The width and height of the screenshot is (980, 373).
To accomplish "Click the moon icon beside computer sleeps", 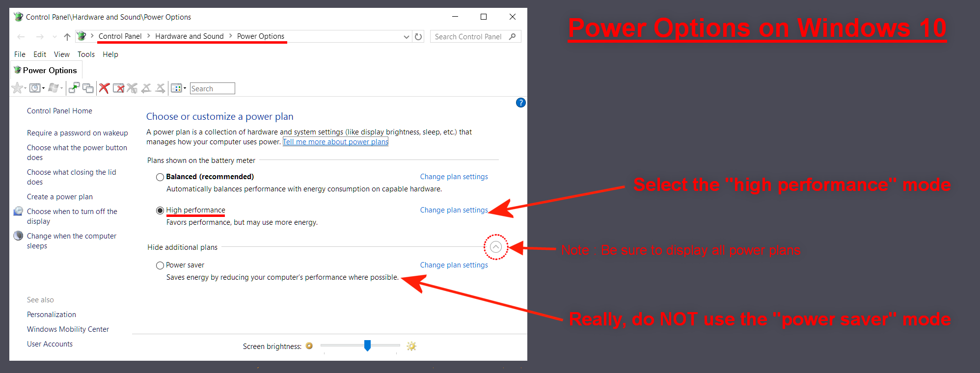I will pos(18,236).
